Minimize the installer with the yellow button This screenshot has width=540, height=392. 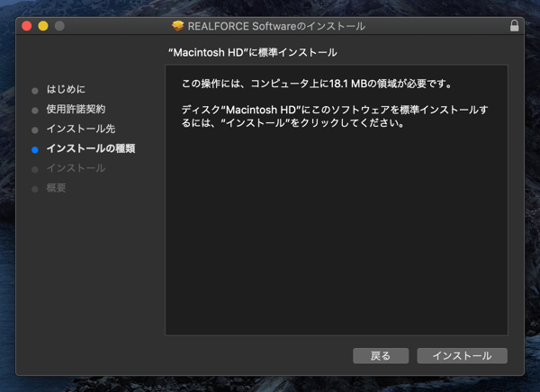pos(43,26)
